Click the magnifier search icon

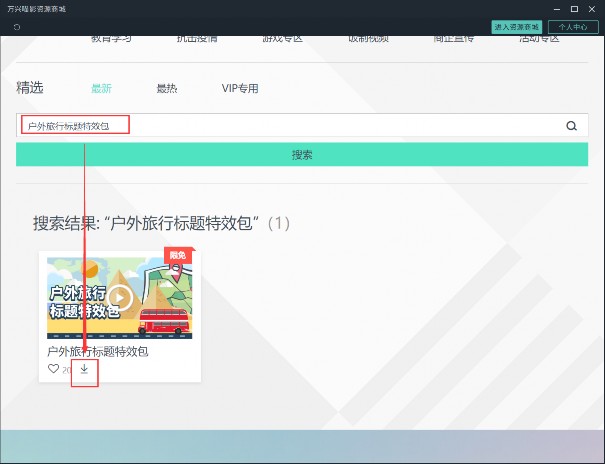tap(571, 126)
